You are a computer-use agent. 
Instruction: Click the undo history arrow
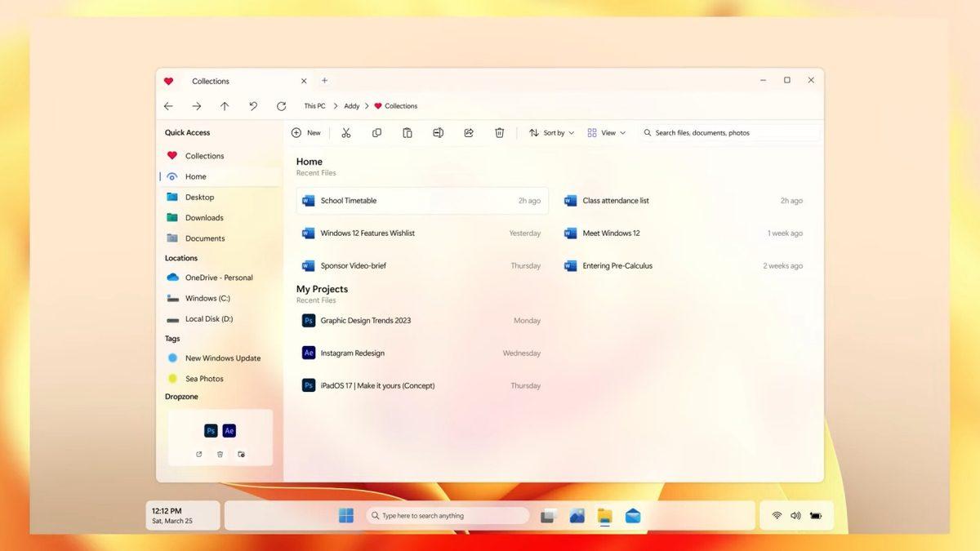click(x=253, y=105)
